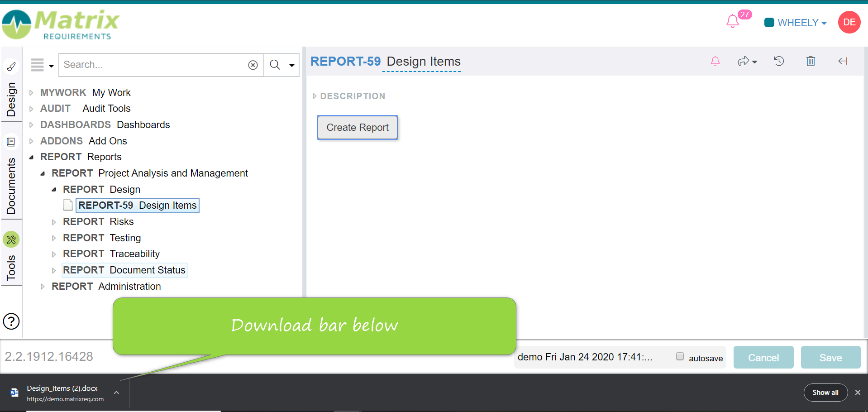This screenshot has width=868, height=412.
Task: Expand the REPORT Risks node
Action: [x=54, y=222]
